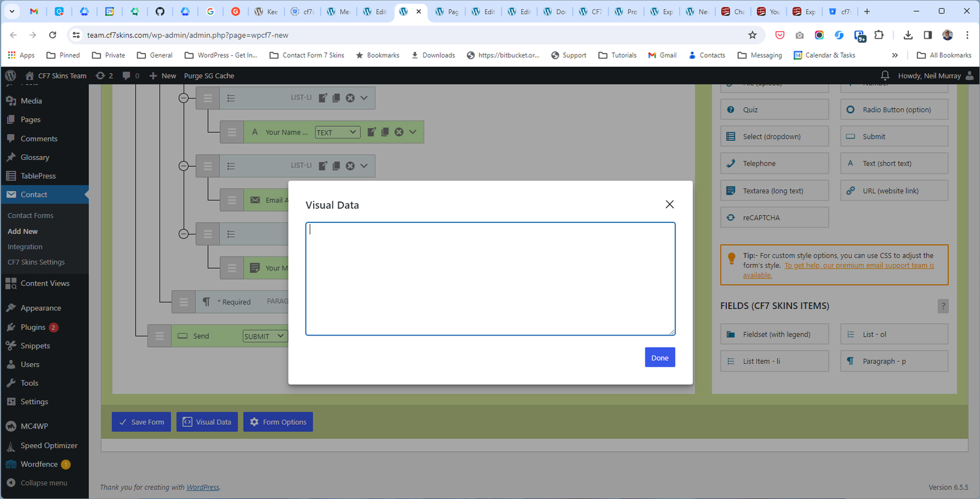Screen dimensions: 980x499
Task: Open the Plugins menu in the sidebar
Action: point(33,327)
